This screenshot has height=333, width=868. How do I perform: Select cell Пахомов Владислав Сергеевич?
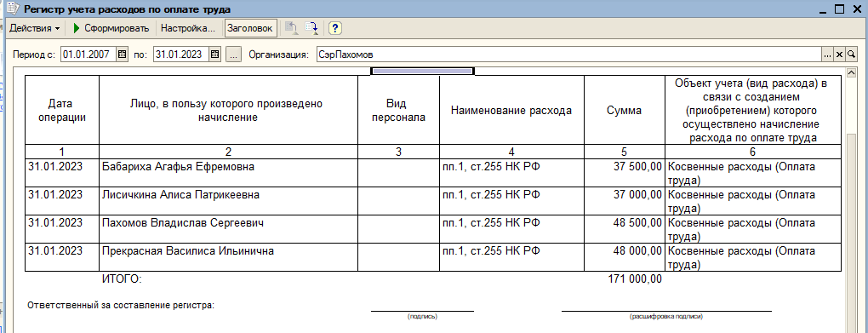click(229, 229)
